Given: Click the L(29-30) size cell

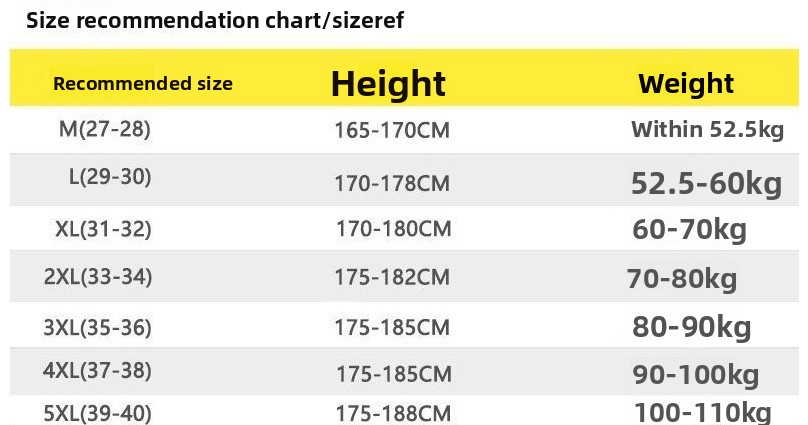Looking at the screenshot, I should coord(110,177).
